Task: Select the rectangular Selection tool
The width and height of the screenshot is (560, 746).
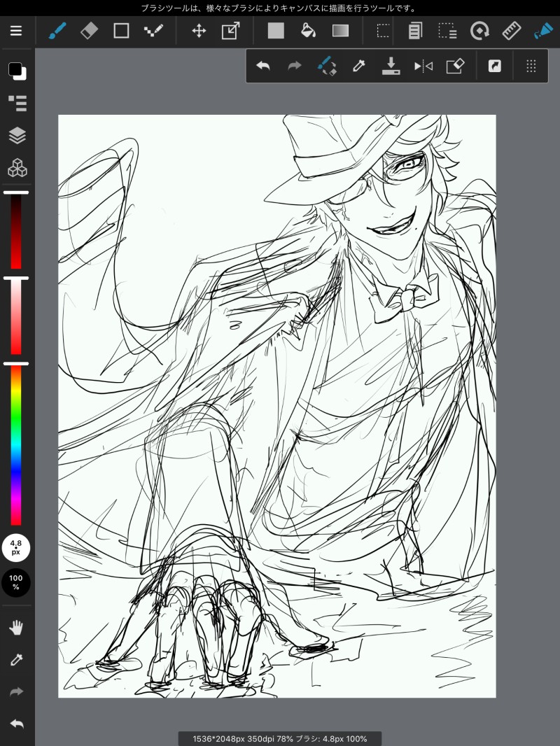Action: [x=383, y=31]
